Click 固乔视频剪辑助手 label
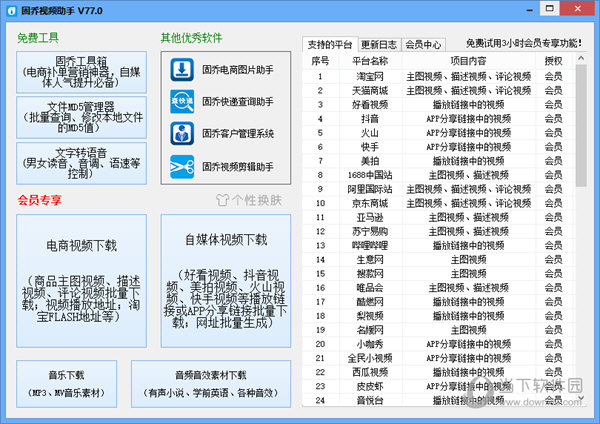This screenshot has height=424, width=600. (x=238, y=166)
